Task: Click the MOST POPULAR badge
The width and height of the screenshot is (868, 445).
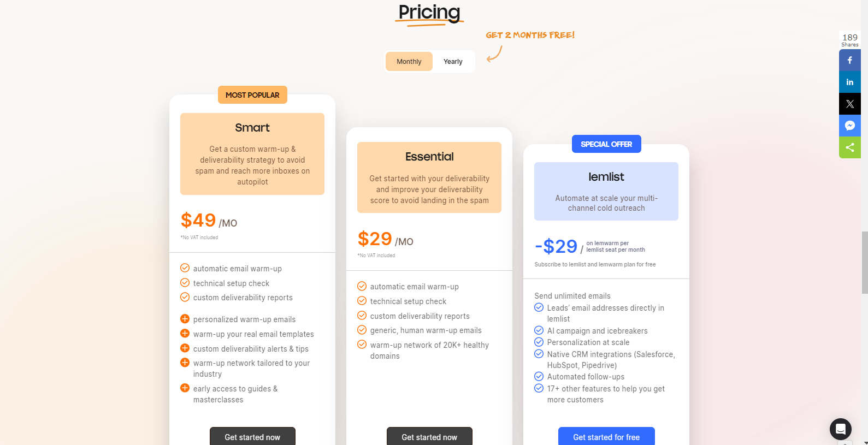Action: [x=252, y=95]
